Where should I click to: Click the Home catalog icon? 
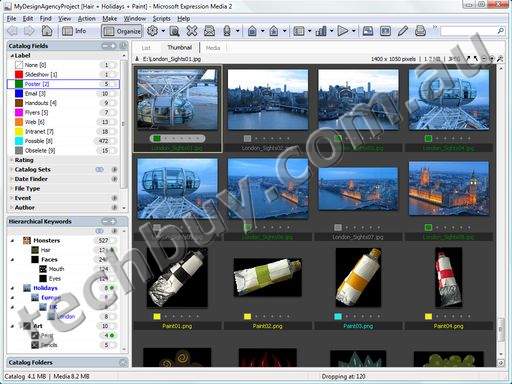pos(47,31)
